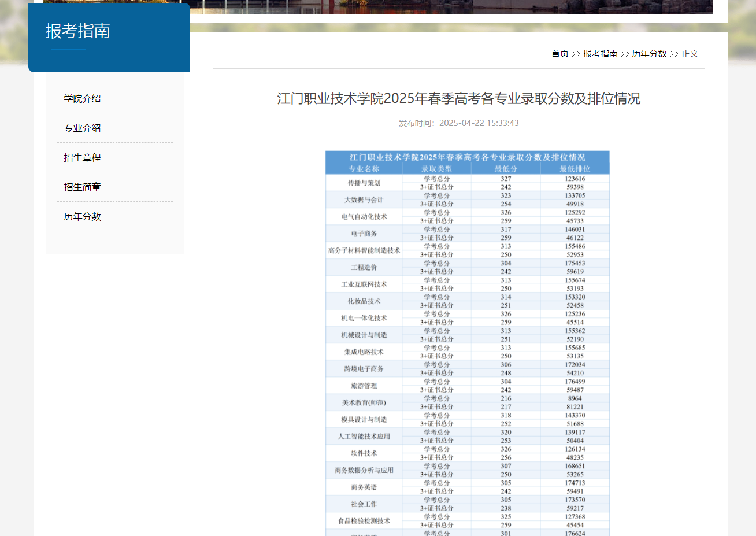Click the admission scores table image

(x=467, y=341)
